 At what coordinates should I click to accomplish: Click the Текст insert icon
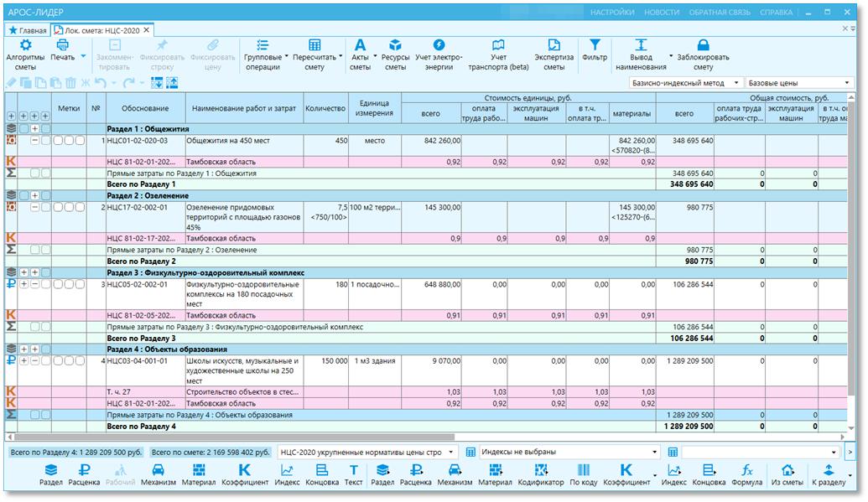click(353, 470)
